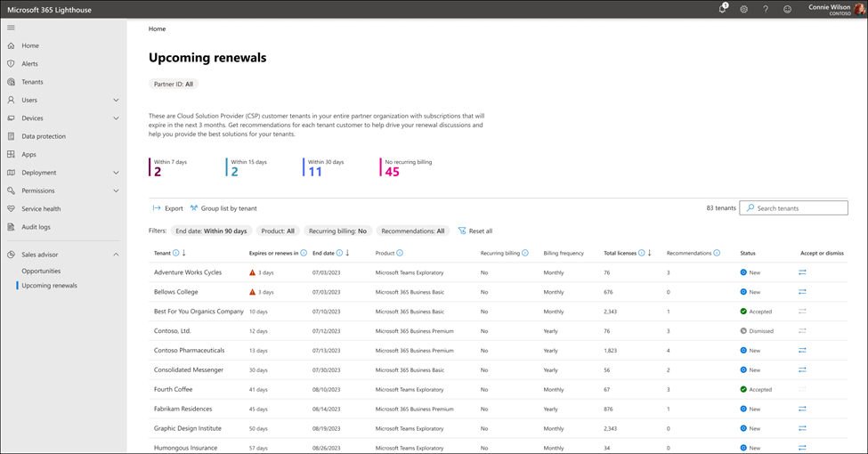Click the Export button

pyautogui.click(x=167, y=208)
